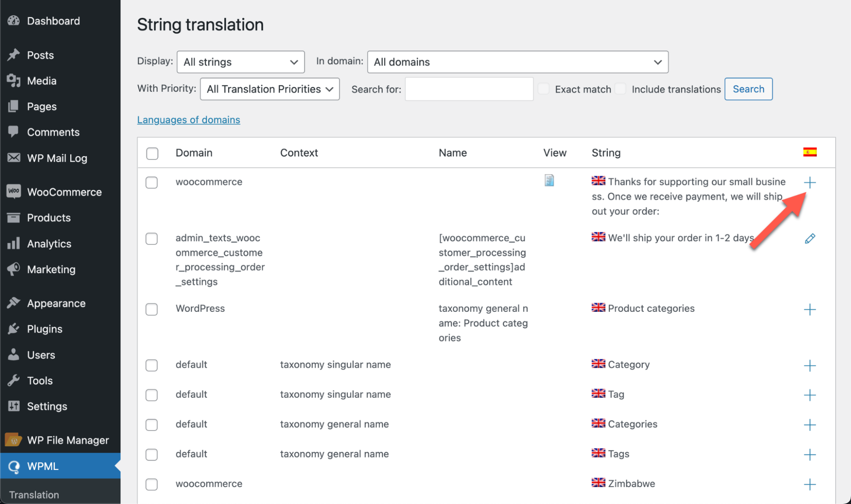Screen dimensions: 851x504
Task: Add Spanish translation for 'Zimbabwe'
Action: [810, 484]
